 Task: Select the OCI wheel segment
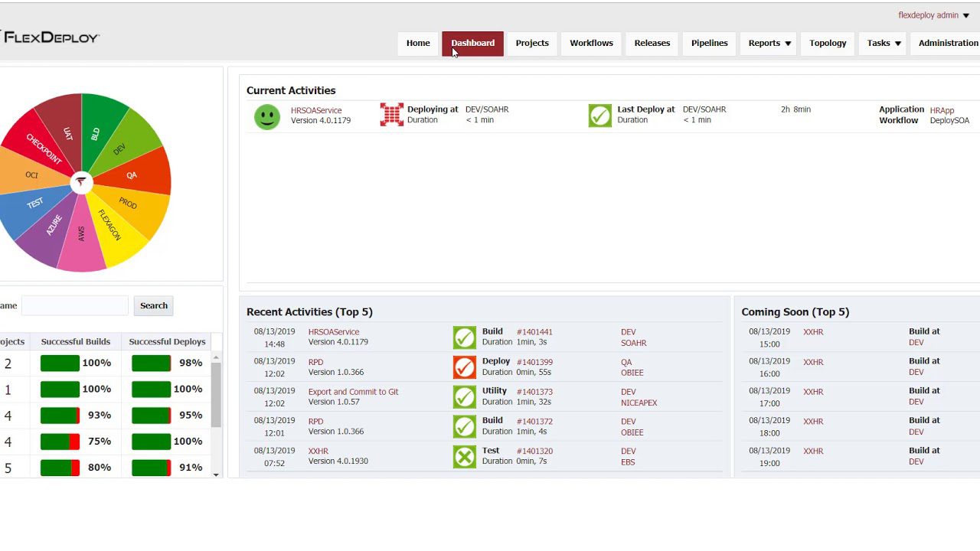tap(31, 174)
